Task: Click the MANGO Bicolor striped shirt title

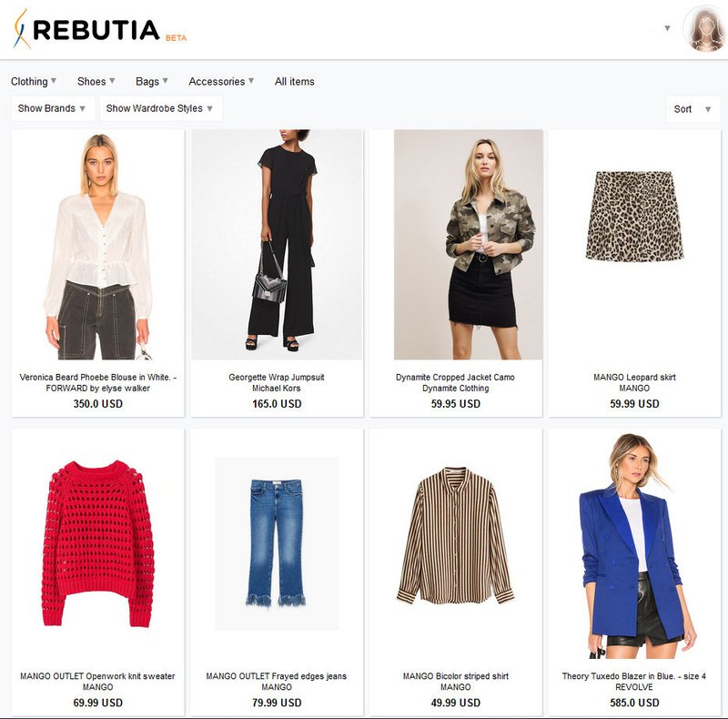Action: click(456, 676)
